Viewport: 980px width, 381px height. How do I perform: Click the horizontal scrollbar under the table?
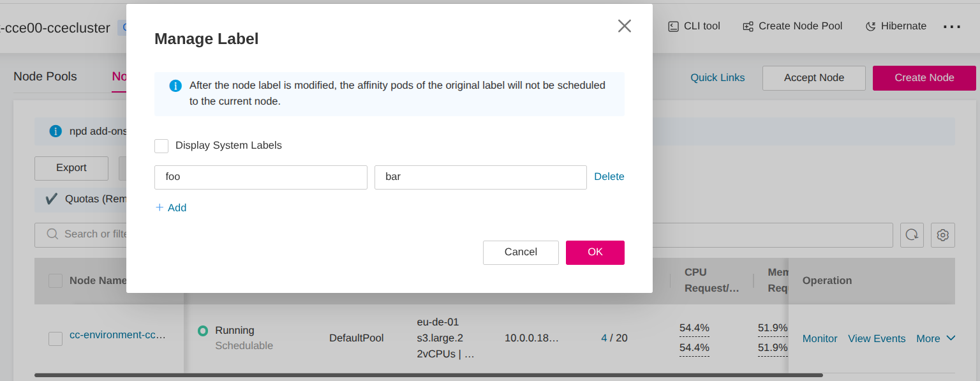428,375
